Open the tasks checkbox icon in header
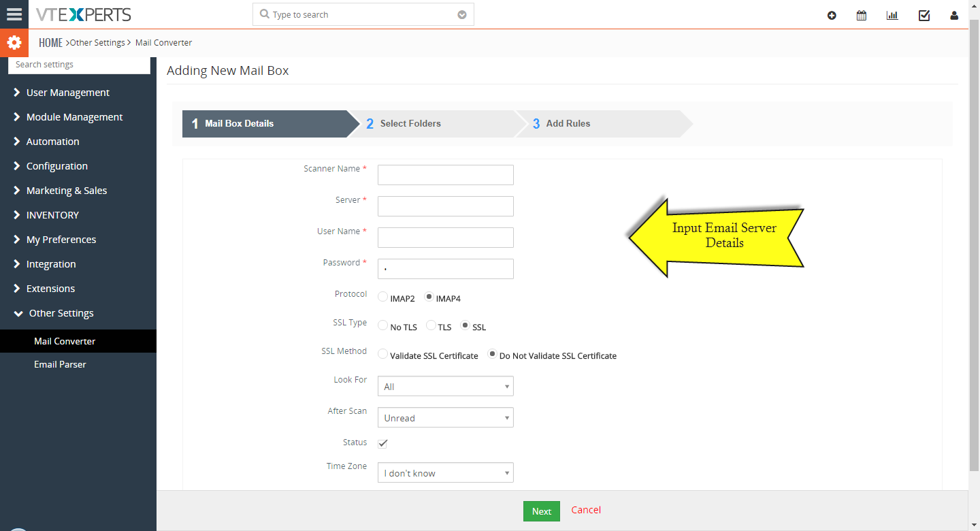Viewport: 980px width, 531px height. pyautogui.click(x=924, y=15)
